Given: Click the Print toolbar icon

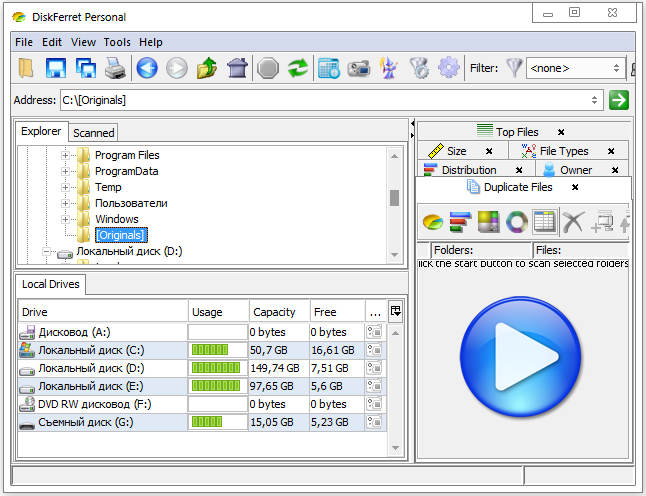Looking at the screenshot, I should [115, 68].
